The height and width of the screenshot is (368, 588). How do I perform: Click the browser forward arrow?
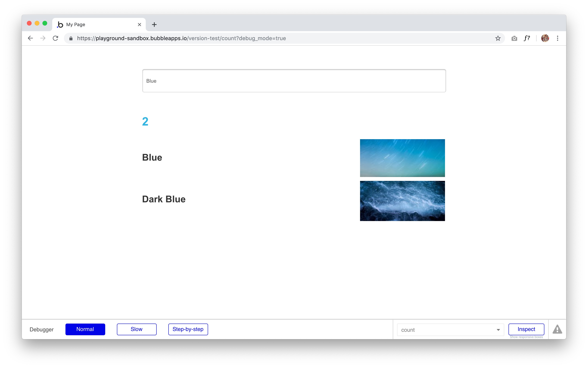tap(43, 38)
